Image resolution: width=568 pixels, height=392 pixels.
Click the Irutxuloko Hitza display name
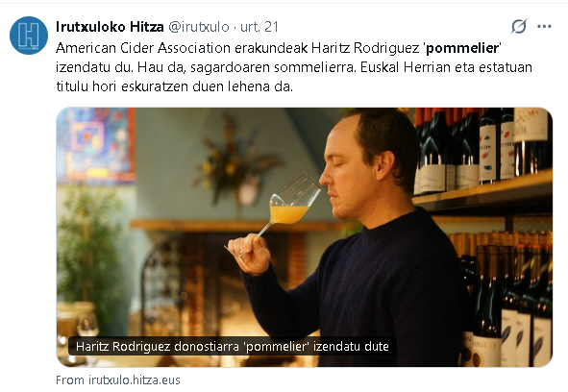pos(110,27)
